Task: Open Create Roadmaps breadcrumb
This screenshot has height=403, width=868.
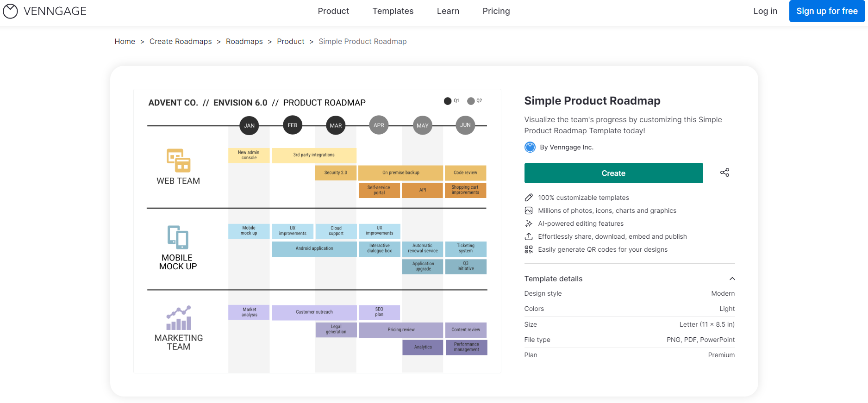Action: (x=181, y=42)
